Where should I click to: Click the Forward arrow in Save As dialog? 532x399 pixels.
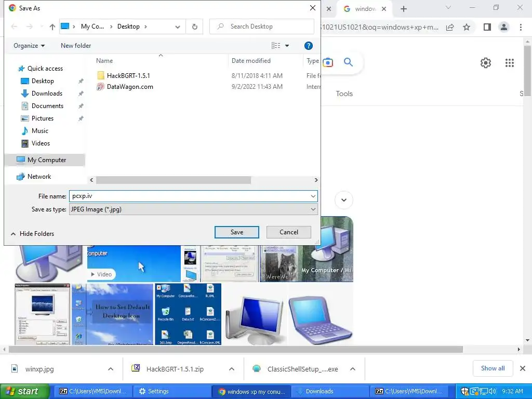tap(30, 26)
